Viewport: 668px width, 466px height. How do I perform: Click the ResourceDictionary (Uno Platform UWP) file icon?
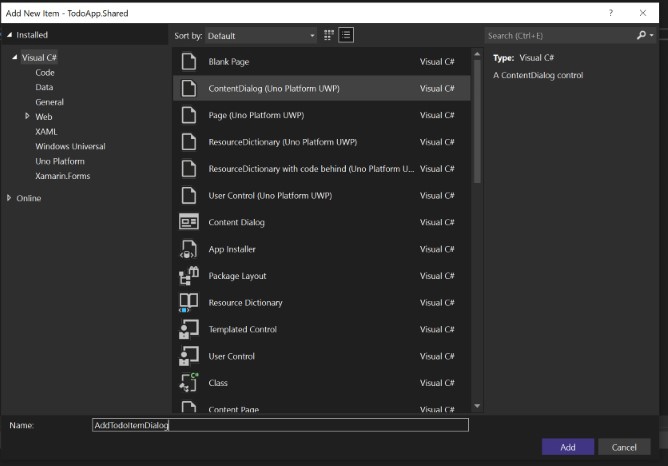(189, 142)
